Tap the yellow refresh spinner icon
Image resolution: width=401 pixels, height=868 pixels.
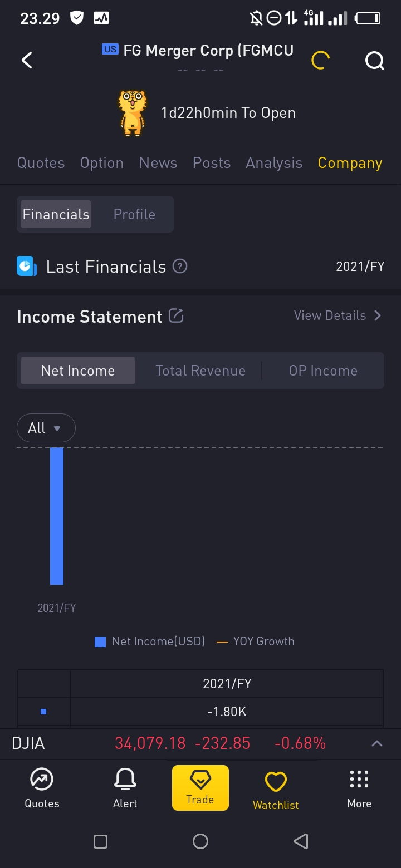pyautogui.click(x=320, y=60)
